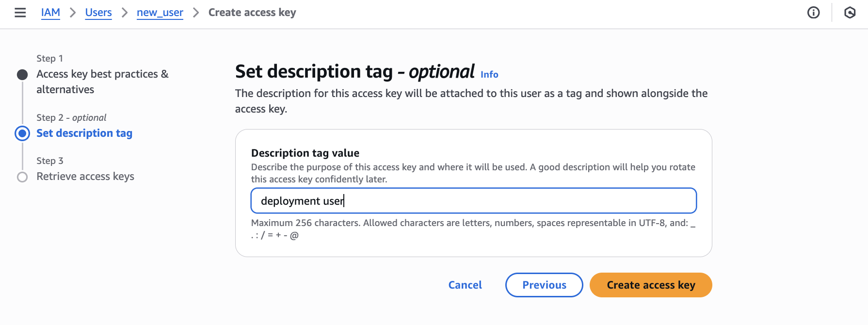
Task: Select Retrieve access keys step
Action: (85, 177)
